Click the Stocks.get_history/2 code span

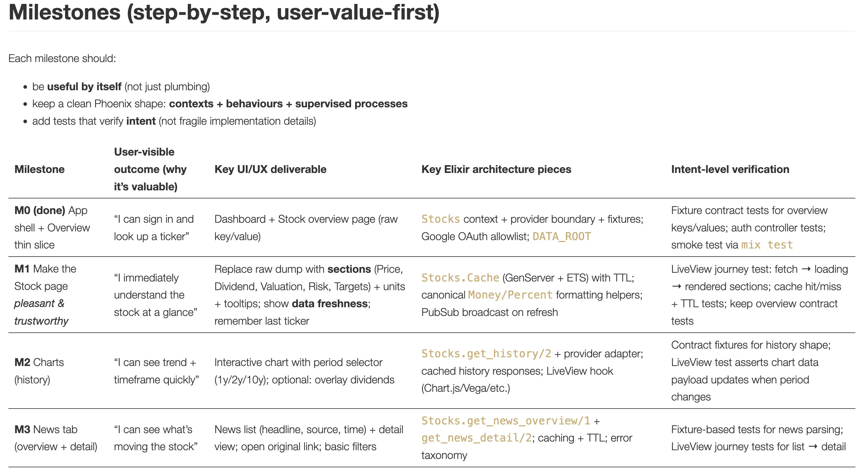[486, 353]
